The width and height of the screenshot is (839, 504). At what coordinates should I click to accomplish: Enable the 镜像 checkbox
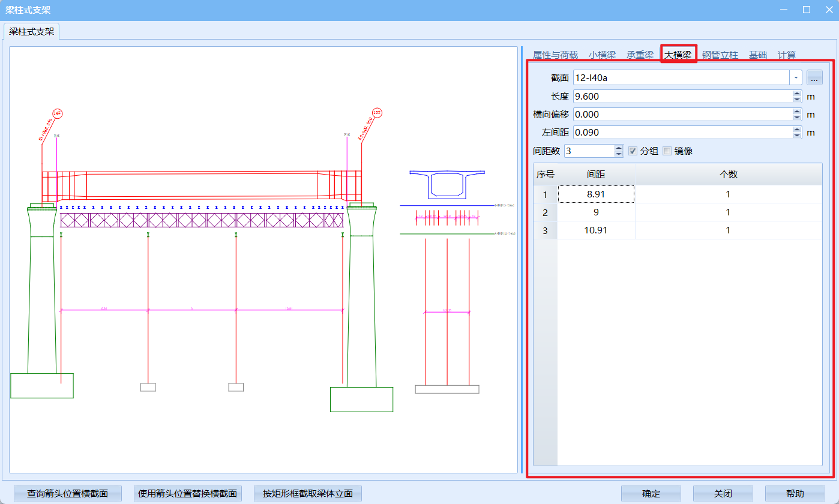point(667,151)
